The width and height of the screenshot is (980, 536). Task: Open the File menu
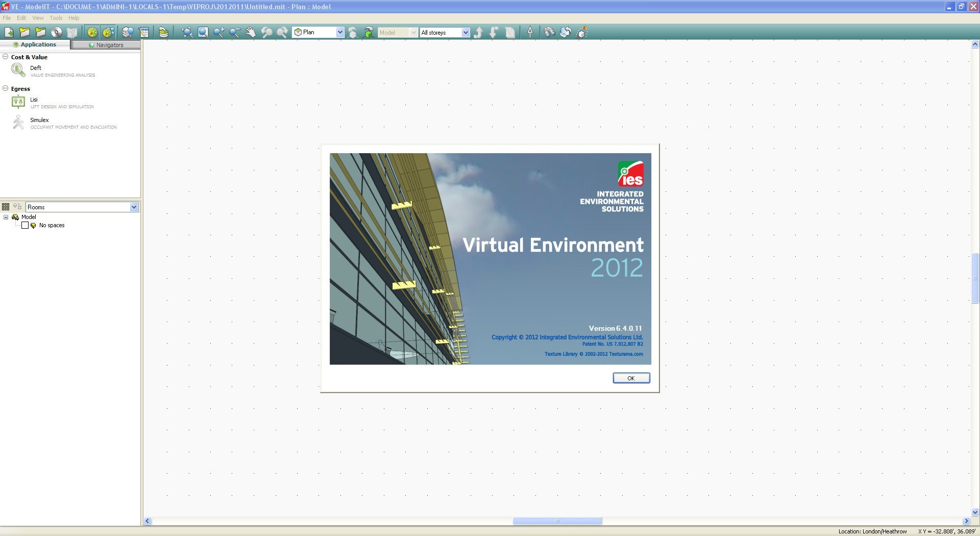7,18
